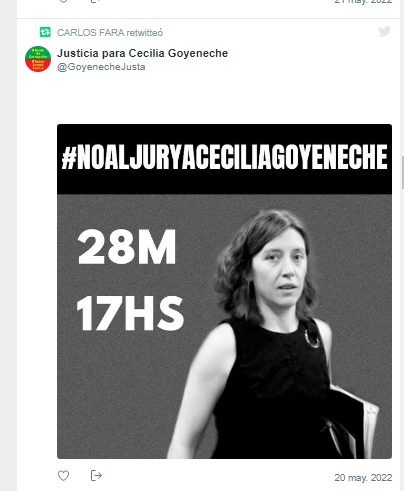Click the green retweet icon
Image resolution: width=404 pixels, height=491 pixels.
coord(45,32)
